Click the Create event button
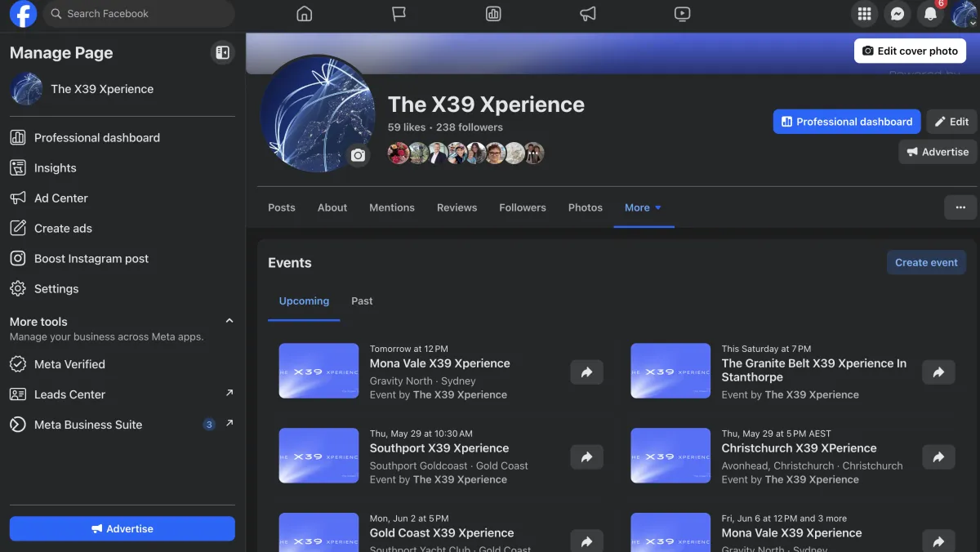Viewport: 980px width, 552px height. (x=926, y=262)
